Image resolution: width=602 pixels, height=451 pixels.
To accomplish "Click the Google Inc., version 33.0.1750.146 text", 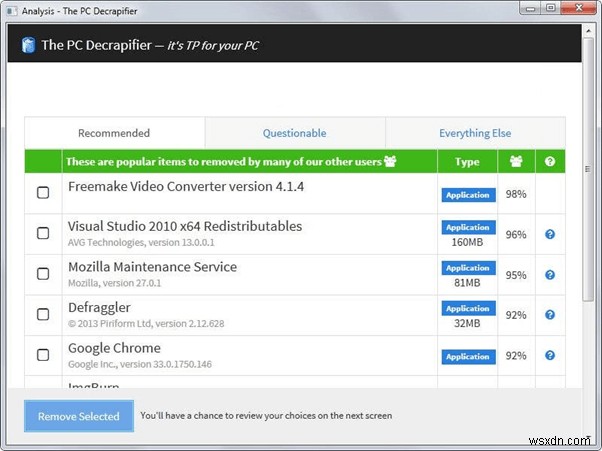I will [140, 364].
